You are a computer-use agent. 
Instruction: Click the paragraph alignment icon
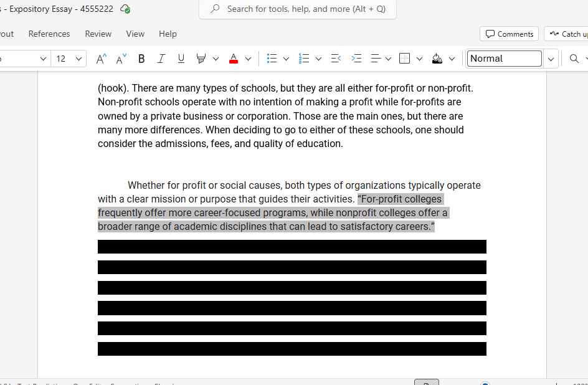pos(376,59)
